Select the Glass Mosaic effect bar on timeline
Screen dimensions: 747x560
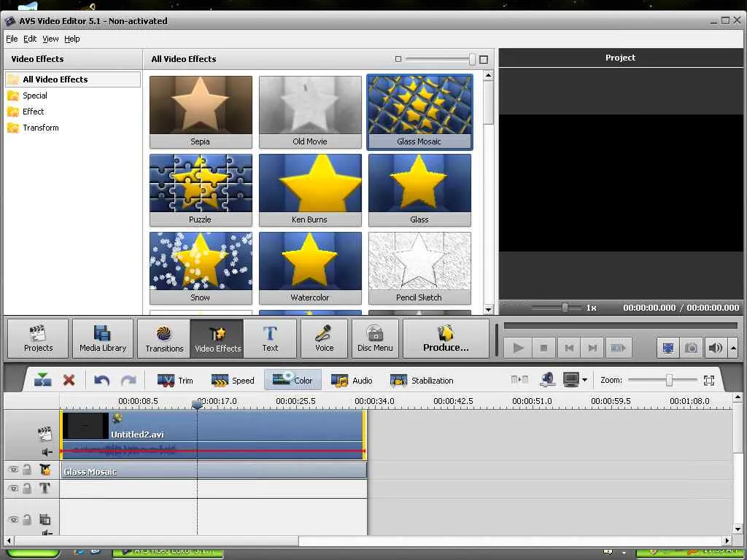click(214, 471)
